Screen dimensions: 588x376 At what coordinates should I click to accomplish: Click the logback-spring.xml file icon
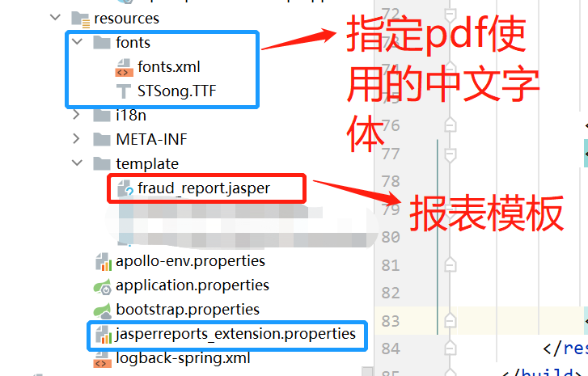click(103, 359)
